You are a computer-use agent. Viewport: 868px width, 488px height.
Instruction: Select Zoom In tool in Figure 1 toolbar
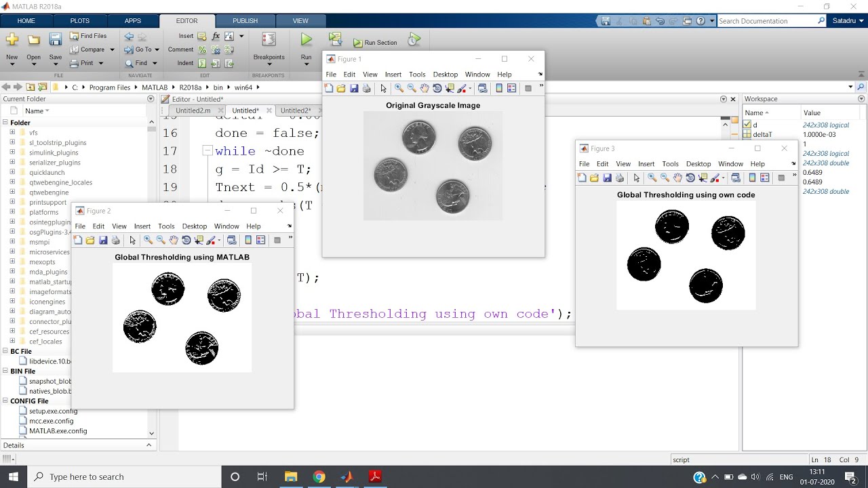399,88
